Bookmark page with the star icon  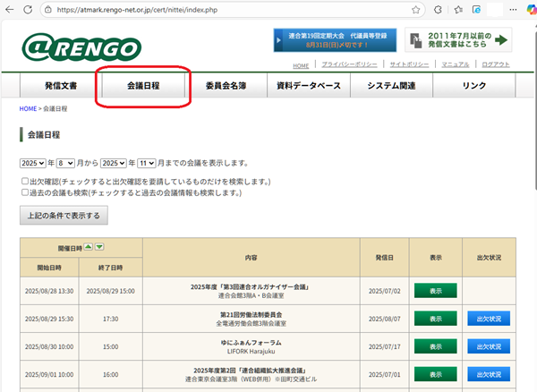pos(416,10)
